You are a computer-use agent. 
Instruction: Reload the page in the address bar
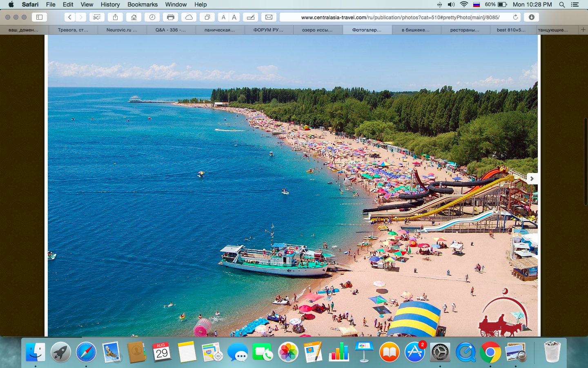point(515,17)
